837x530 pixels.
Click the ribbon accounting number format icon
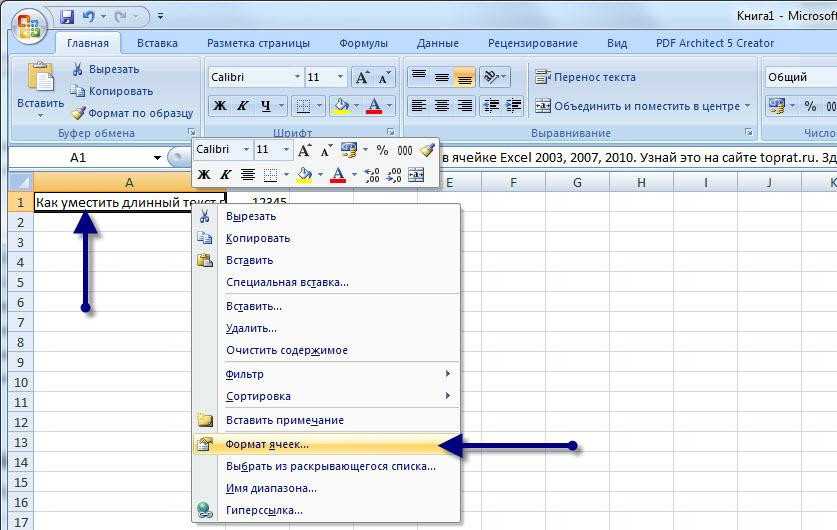click(x=777, y=106)
